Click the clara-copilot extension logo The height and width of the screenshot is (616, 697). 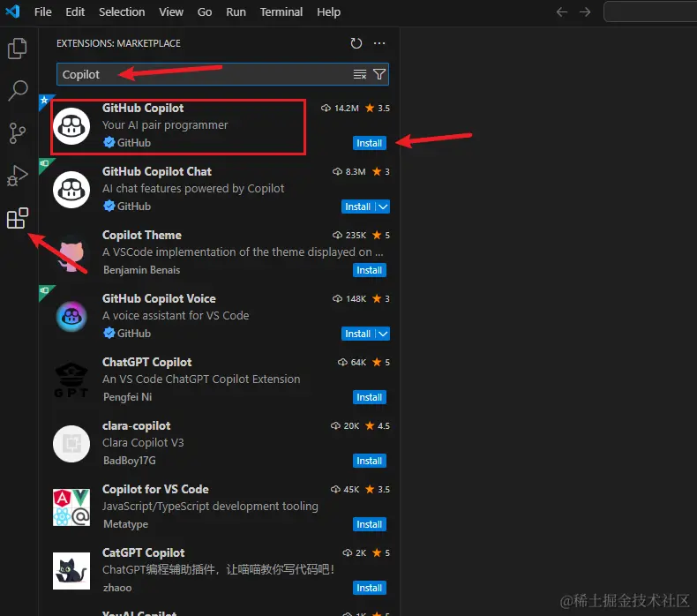pyautogui.click(x=71, y=444)
